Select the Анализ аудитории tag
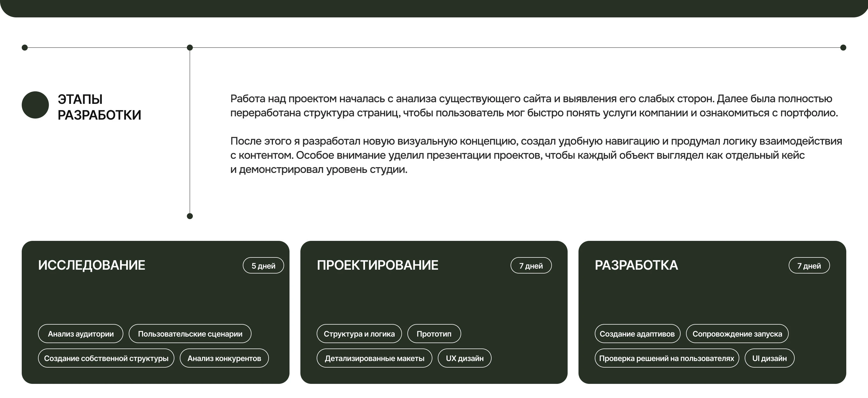The image size is (868, 398). pyautogui.click(x=81, y=334)
